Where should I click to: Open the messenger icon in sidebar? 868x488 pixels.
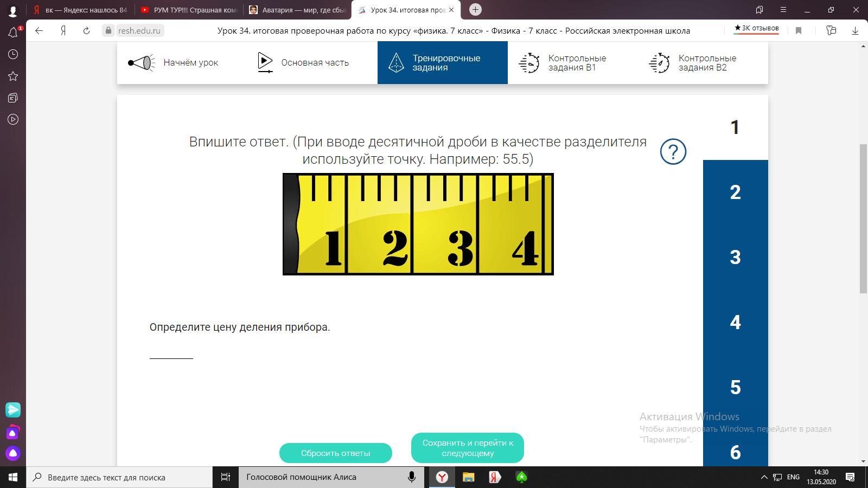tap(13, 410)
